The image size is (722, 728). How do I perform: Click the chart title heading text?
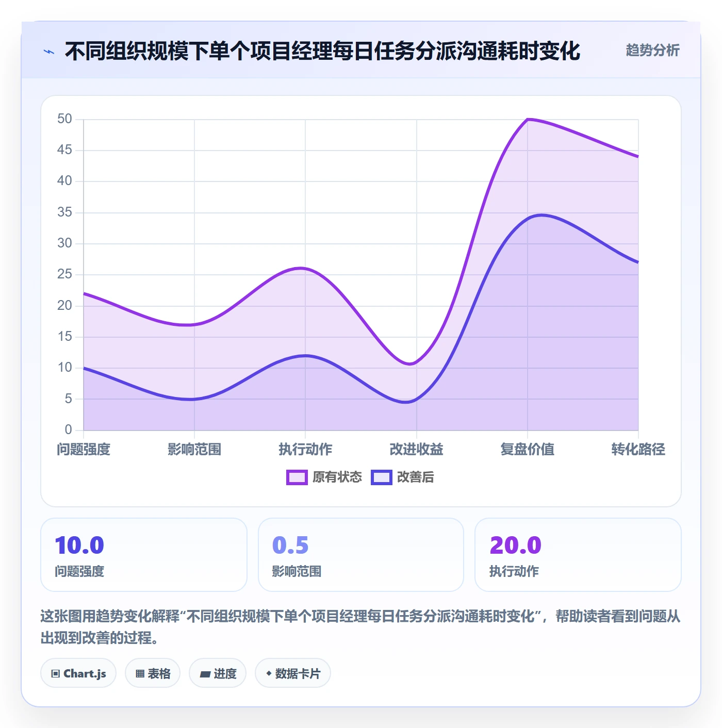(x=322, y=52)
